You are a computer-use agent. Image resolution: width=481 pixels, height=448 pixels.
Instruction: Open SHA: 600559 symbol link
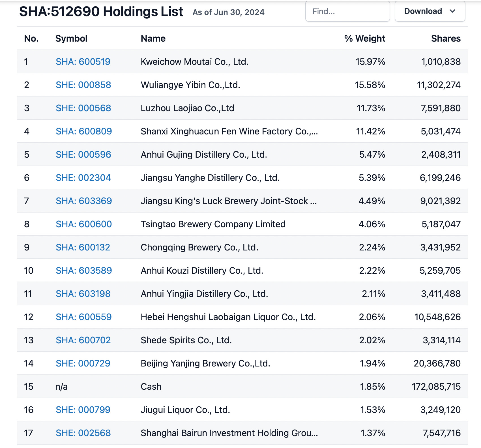click(83, 317)
